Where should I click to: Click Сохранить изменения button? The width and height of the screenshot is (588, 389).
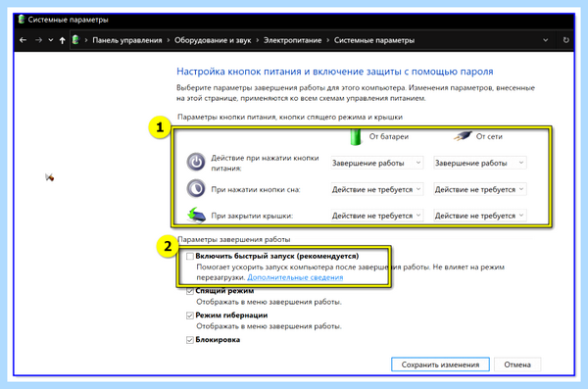[440, 365]
